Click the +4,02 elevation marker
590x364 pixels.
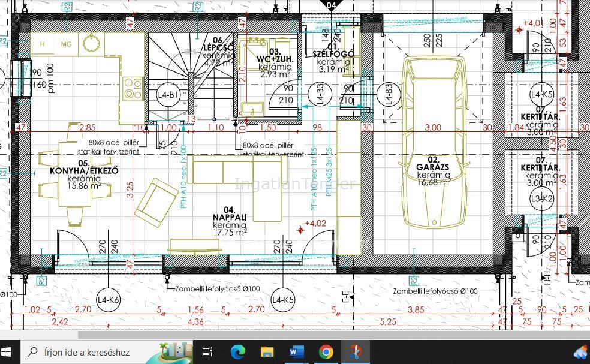pos(314,224)
